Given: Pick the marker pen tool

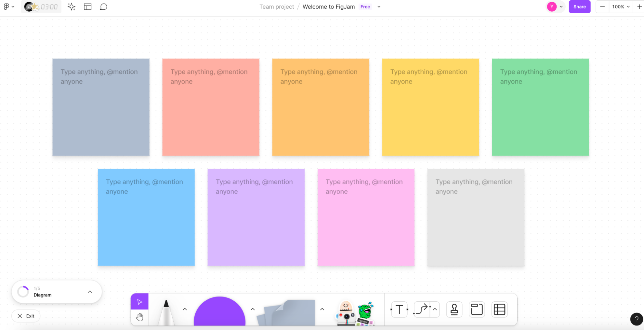Looking at the screenshot, I should point(166,312).
